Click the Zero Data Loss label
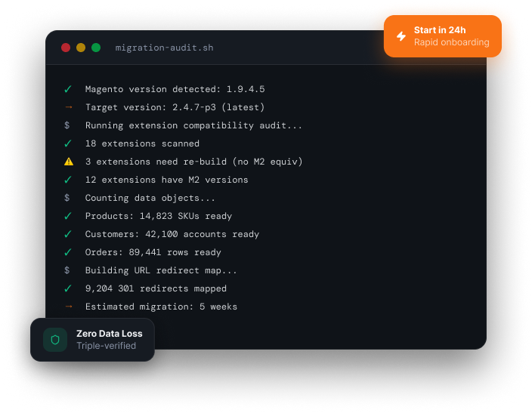This screenshot has height=413, width=532. pyautogui.click(x=110, y=334)
